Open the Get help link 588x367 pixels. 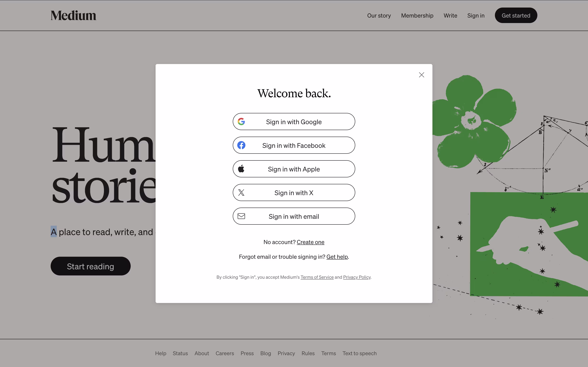point(337,256)
